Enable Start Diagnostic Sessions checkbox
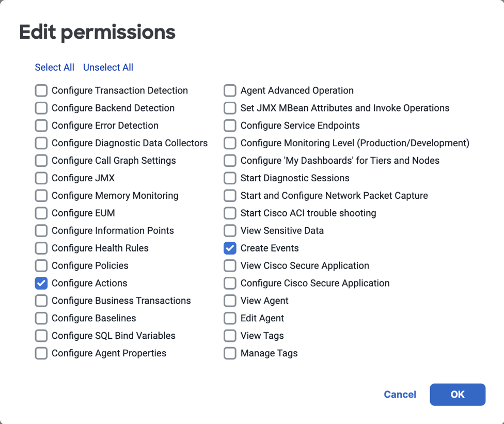 (x=230, y=178)
